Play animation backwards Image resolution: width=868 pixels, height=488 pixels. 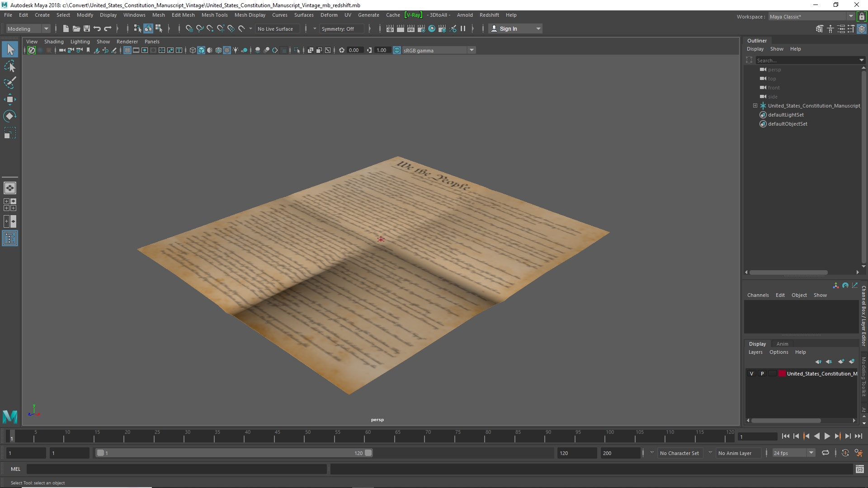pos(816,436)
